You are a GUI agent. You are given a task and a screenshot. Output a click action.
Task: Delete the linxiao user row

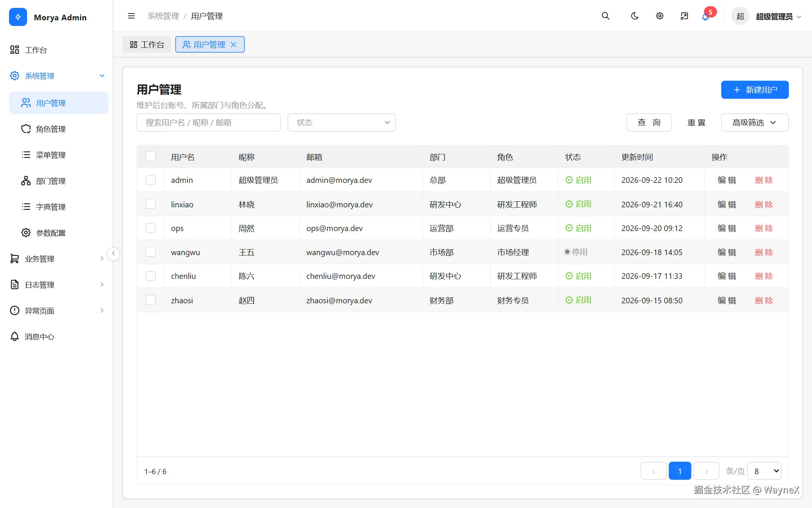click(x=764, y=204)
